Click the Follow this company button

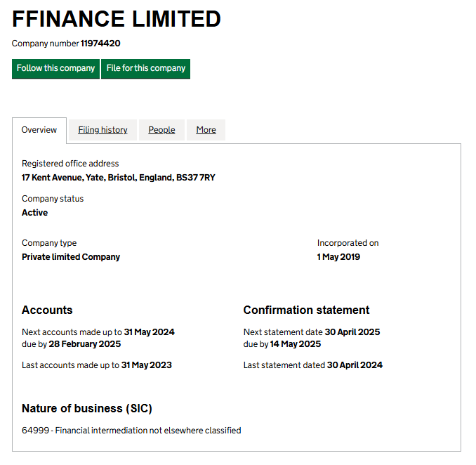tap(55, 69)
